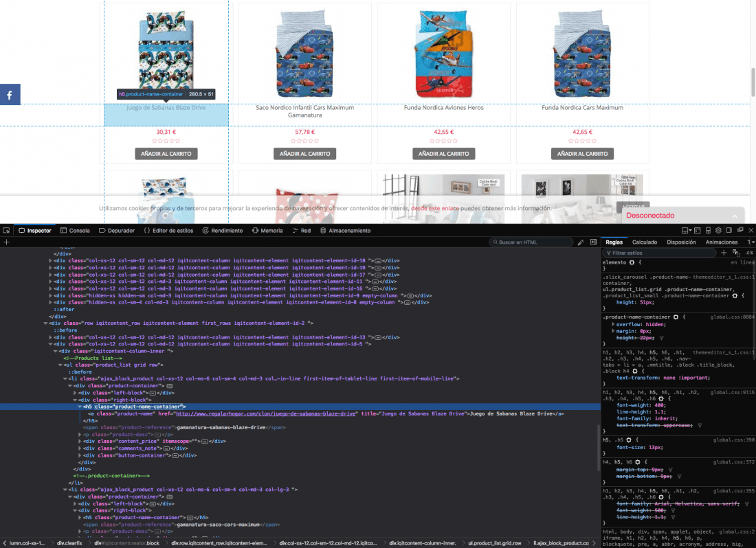
Task: Select the Calculado sidebar tab
Action: (x=645, y=242)
